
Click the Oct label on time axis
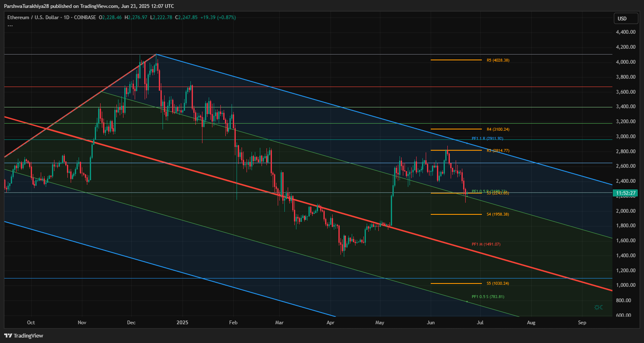(x=31, y=323)
